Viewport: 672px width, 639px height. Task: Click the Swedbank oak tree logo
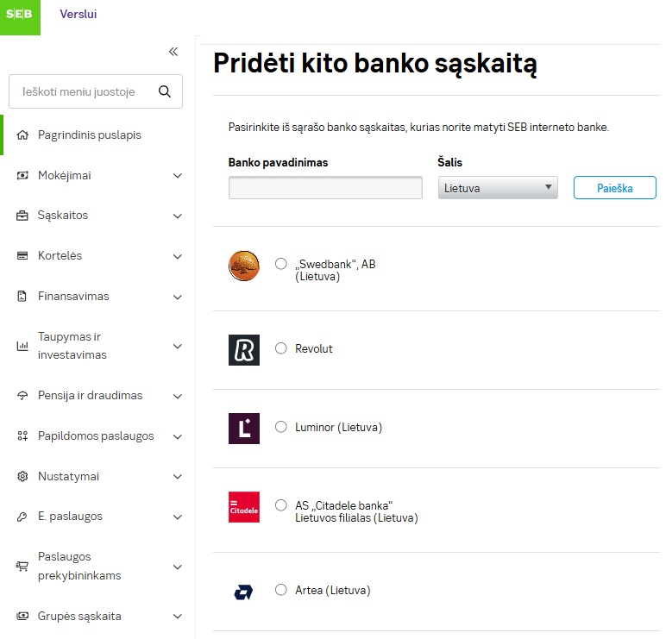244,266
